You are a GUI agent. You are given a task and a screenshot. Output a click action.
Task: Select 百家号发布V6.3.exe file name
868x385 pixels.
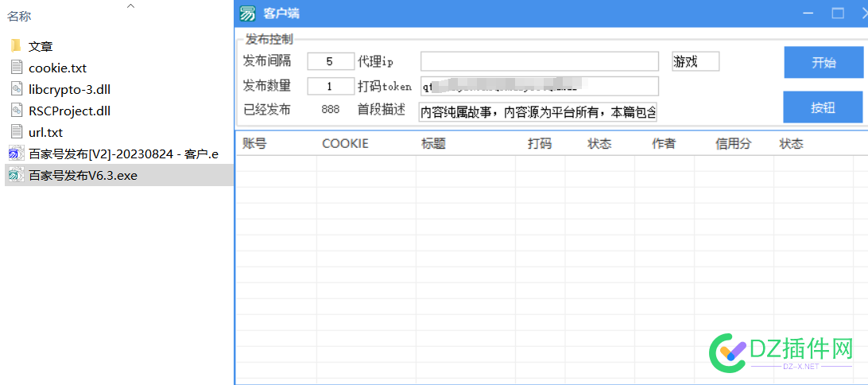coord(83,176)
